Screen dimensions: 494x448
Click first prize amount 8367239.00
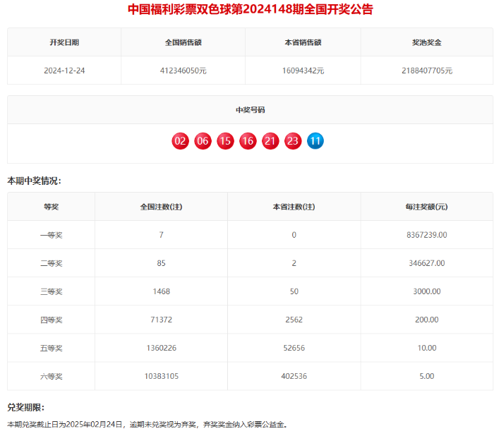click(427, 235)
